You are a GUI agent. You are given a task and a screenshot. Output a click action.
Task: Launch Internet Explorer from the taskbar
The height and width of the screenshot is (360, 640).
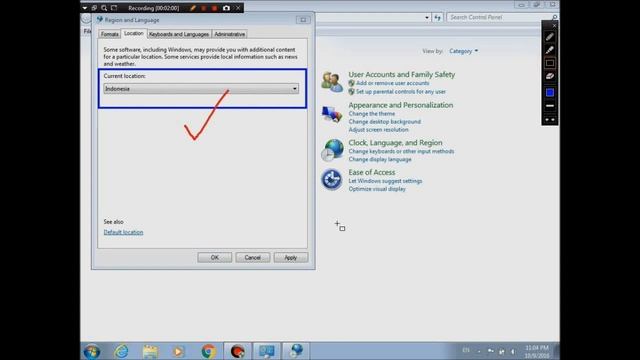[121, 351]
